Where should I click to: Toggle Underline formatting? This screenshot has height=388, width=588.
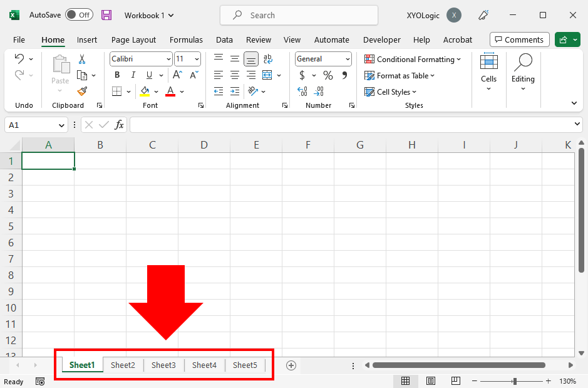tap(148, 75)
